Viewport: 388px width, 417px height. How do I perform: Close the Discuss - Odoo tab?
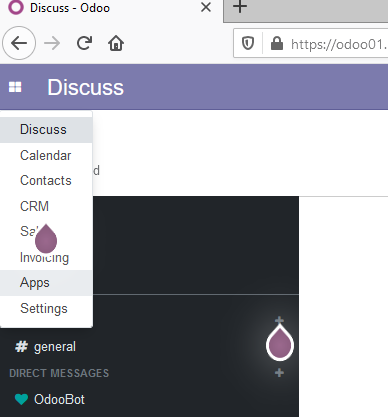[206, 7]
